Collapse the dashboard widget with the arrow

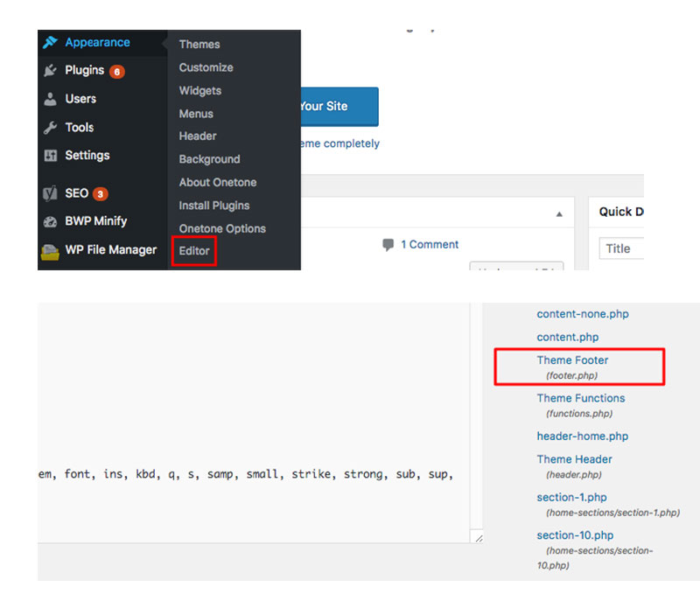coord(559,214)
